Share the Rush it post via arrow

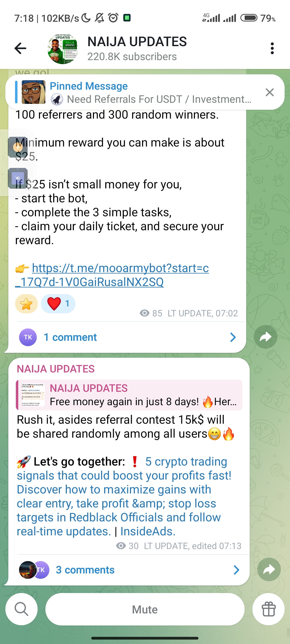[x=269, y=569]
